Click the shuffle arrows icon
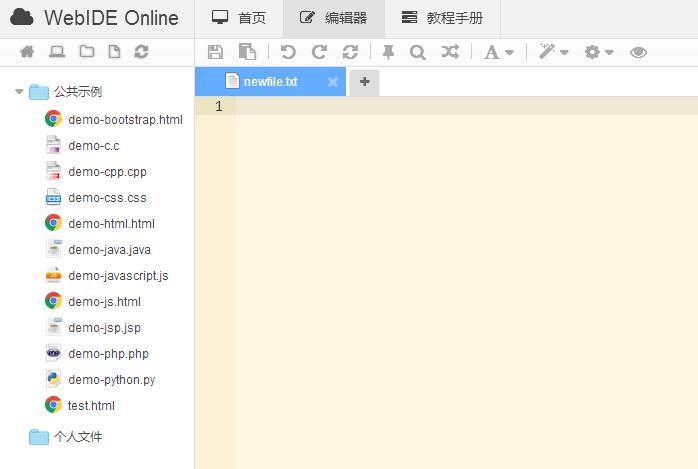This screenshot has width=698, height=469. 450,52
